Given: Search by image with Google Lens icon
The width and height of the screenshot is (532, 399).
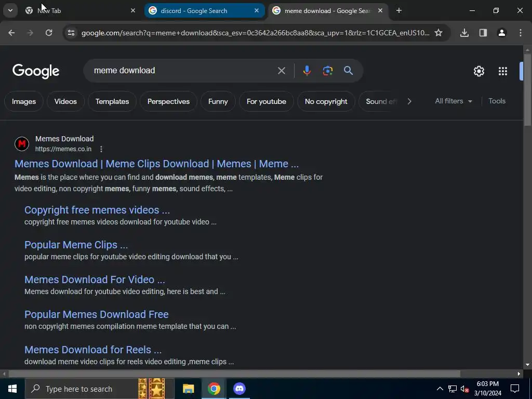Looking at the screenshot, I should tap(327, 71).
